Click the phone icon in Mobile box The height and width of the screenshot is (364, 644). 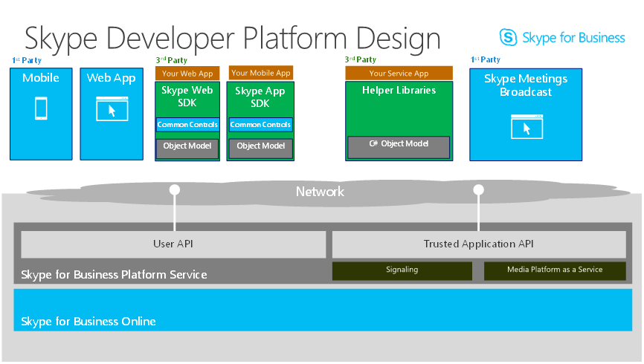[41, 108]
